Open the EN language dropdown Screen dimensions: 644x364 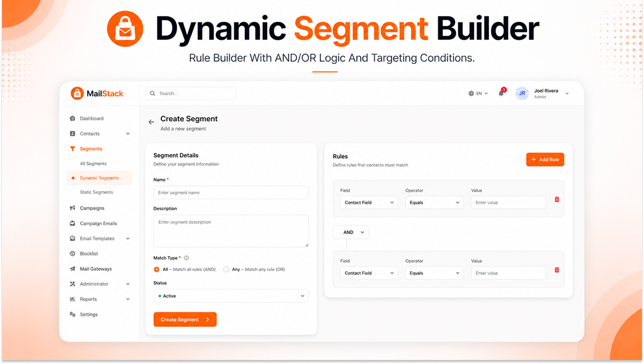pos(478,93)
